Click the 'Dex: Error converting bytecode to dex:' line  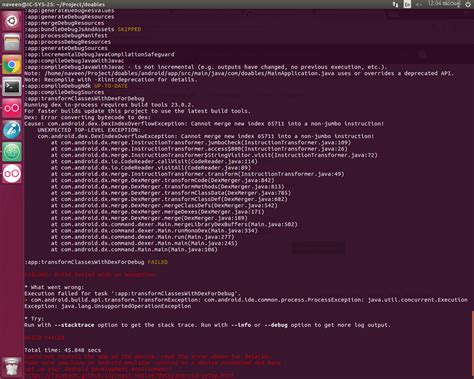87,117
